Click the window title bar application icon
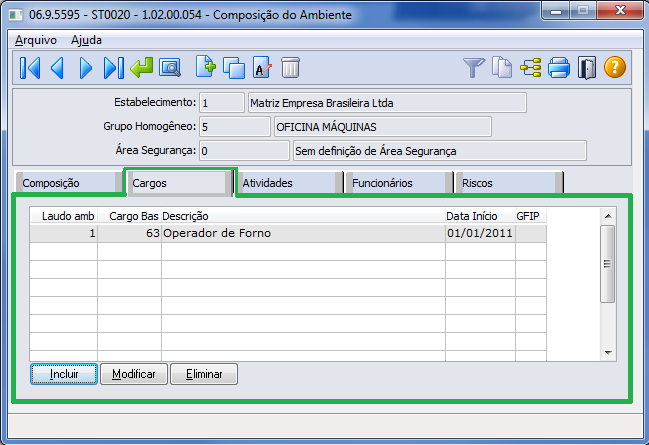The height and width of the screenshot is (445, 649). click(16, 15)
